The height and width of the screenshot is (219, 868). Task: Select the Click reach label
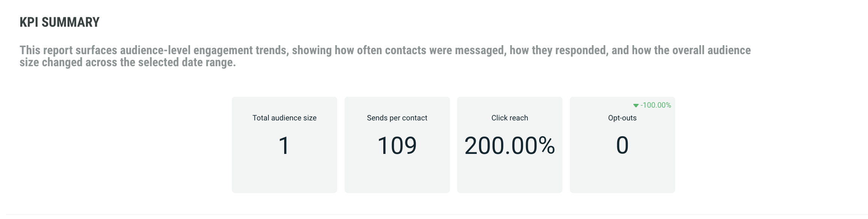pyautogui.click(x=509, y=118)
